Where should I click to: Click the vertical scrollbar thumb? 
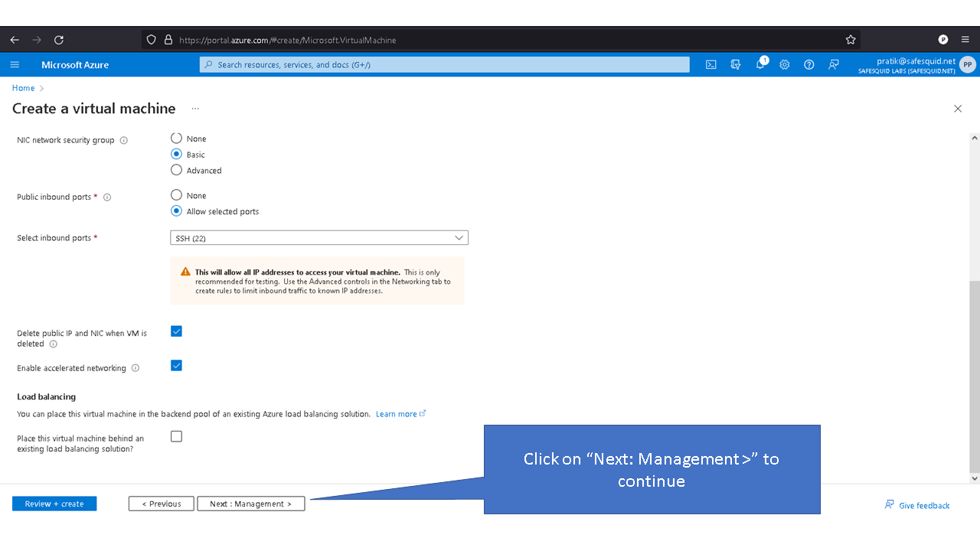tap(975, 376)
